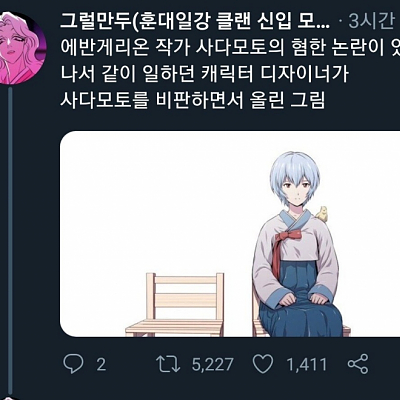
Task: Tap the share icon beside likes
Action: coord(358,364)
